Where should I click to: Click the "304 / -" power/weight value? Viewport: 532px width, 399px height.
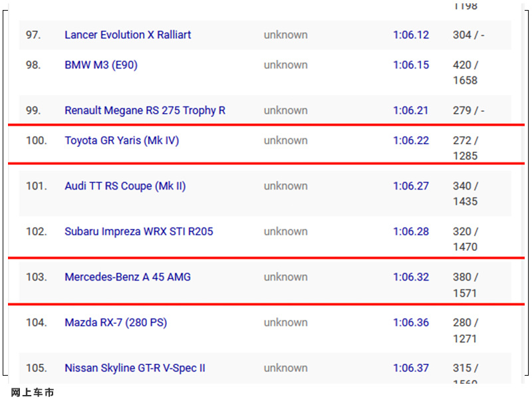pos(469,35)
